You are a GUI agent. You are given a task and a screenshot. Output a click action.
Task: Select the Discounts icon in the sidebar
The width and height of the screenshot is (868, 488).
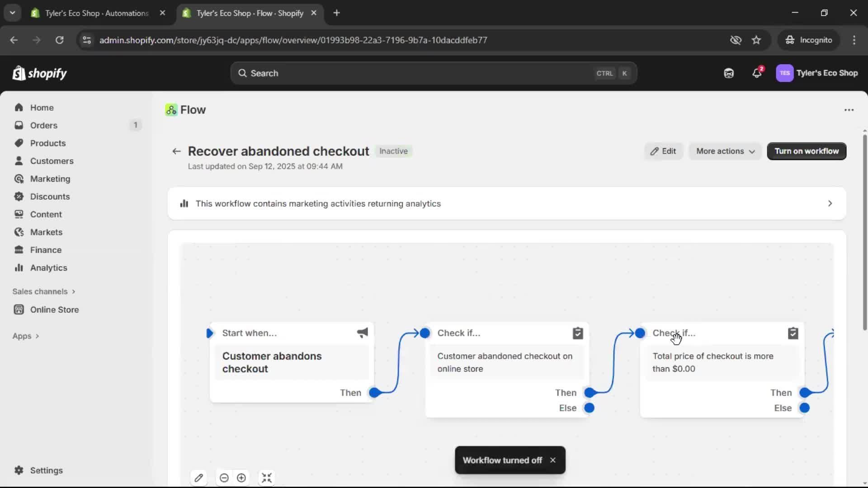(x=19, y=197)
